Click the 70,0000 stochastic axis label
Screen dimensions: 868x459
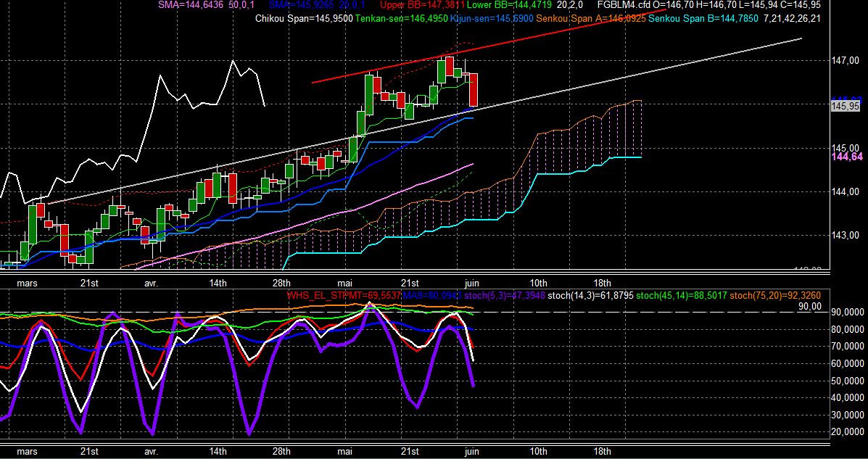coord(847,347)
